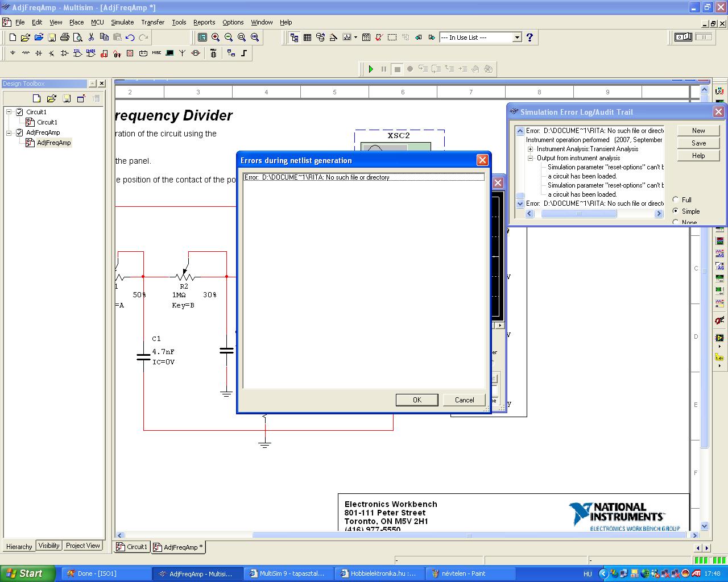The width and height of the screenshot is (728, 582).
Task: Click the blue Help question mark icon
Action: pos(530,38)
